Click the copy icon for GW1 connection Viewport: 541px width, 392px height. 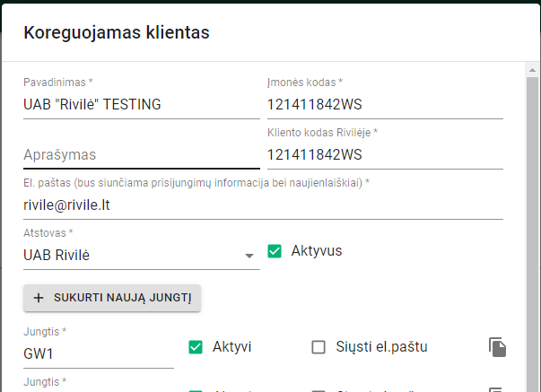498,347
